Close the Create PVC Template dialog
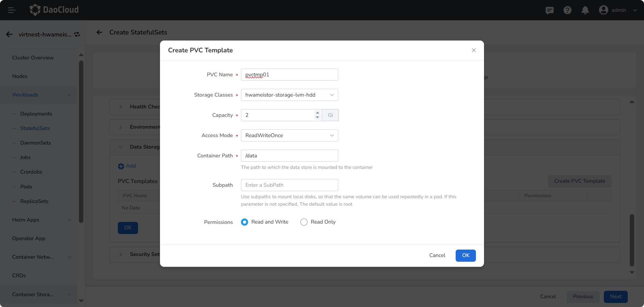The height and width of the screenshot is (307, 644). tap(474, 50)
